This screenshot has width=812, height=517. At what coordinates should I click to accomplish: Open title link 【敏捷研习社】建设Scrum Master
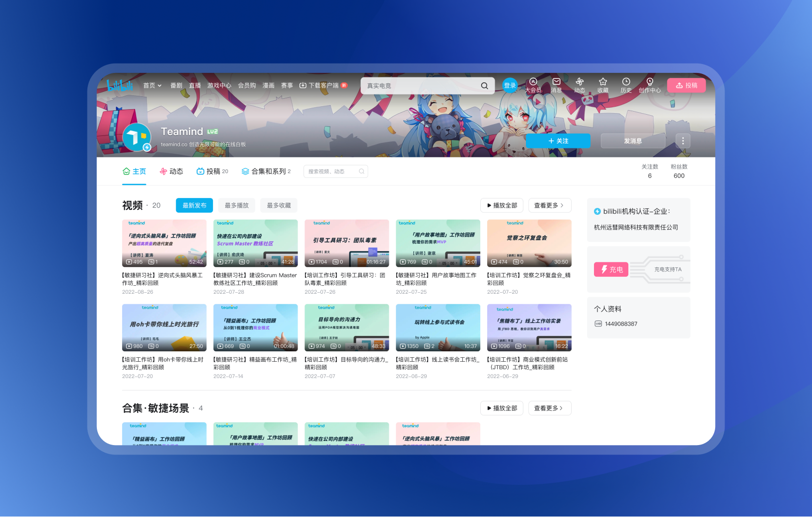[255, 279]
